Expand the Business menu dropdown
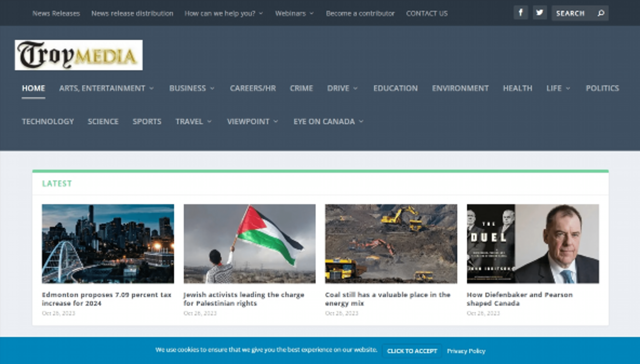The image size is (640, 364). [x=192, y=88]
